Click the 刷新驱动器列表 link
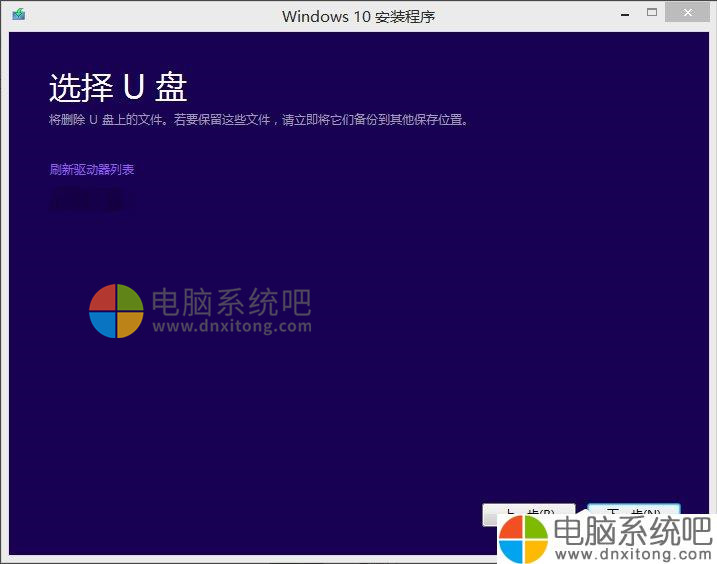Screen dimensions: 717x564 [92, 169]
